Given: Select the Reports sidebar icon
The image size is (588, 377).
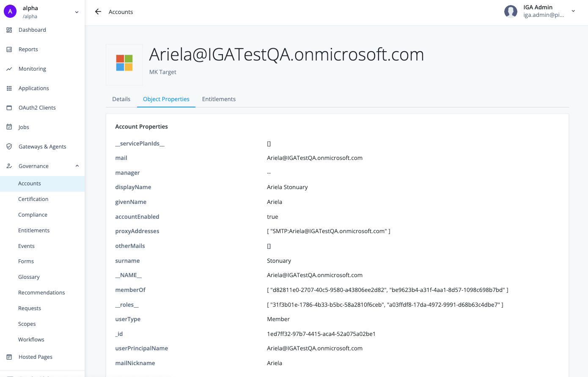Looking at the screenshot, I should pos(9,49).
